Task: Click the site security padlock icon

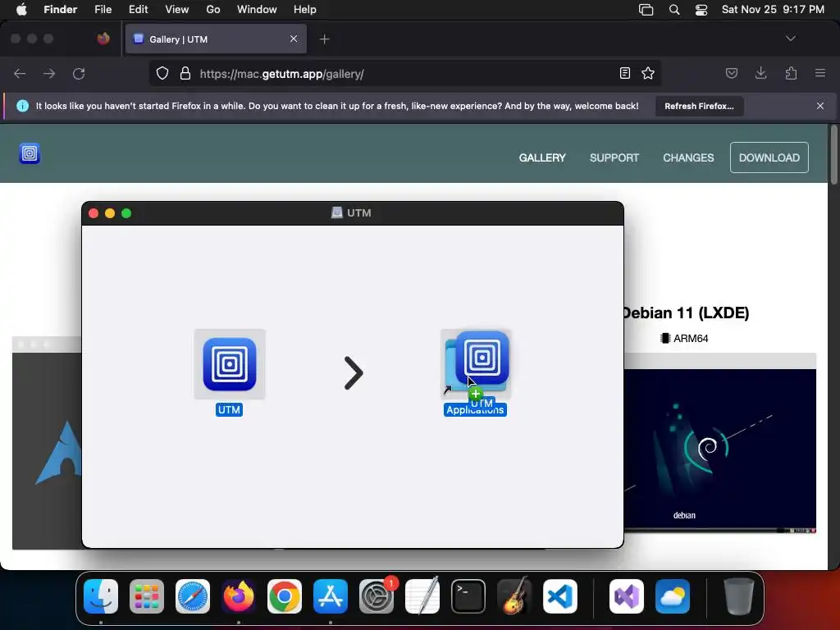Action: point(185,73)
